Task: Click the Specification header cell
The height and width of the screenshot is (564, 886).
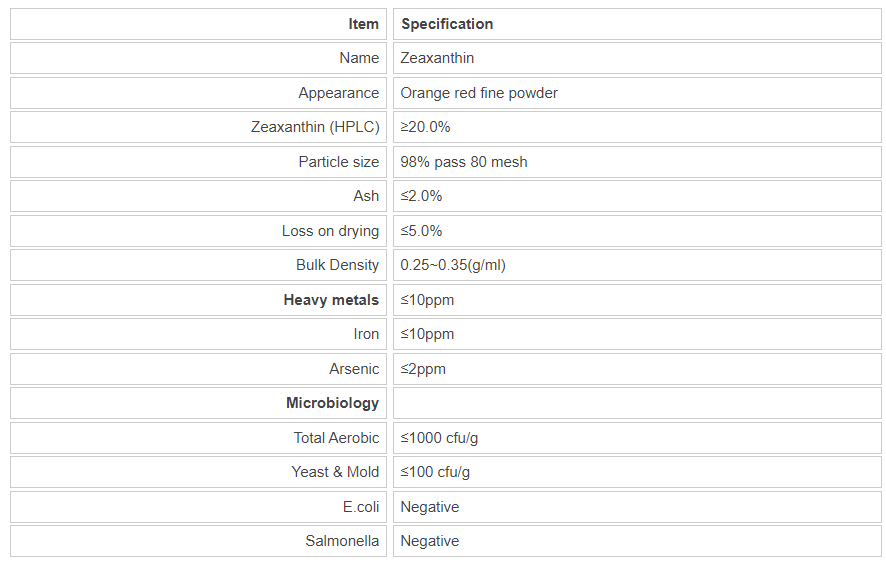Action: pyautogui.click(x=447, y=24)
